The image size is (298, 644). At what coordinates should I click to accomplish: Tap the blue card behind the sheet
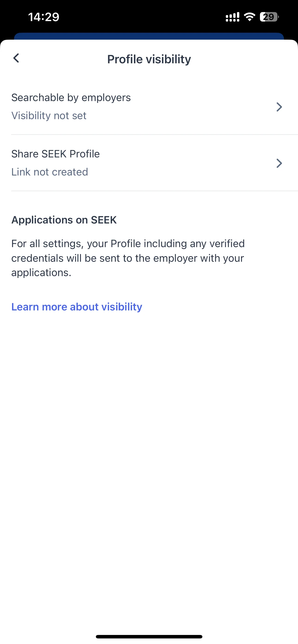[149, 36]
